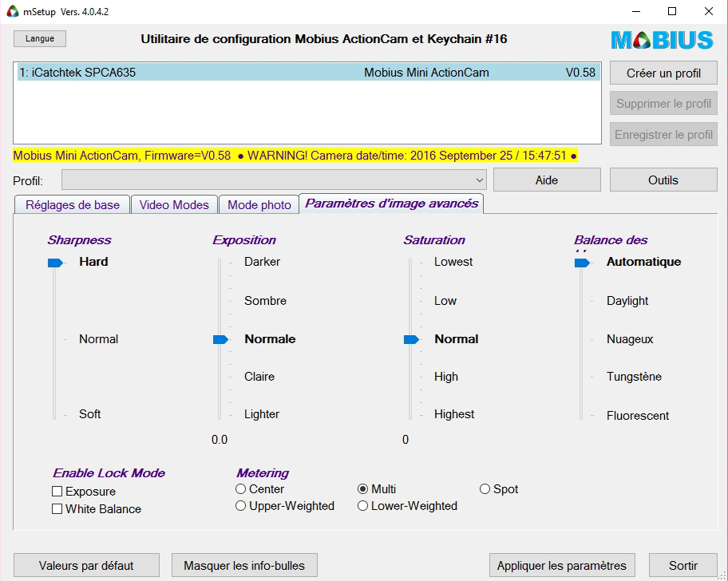Click the Automatique white balance label
This screenshot has height=581, width=728.
click(x=644, y=262)
